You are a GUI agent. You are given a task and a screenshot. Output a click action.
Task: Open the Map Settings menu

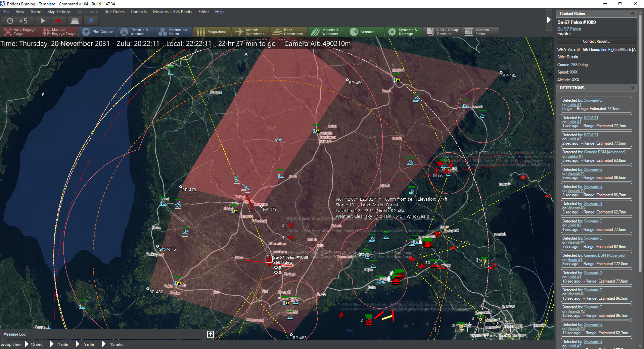pos(59,12)
